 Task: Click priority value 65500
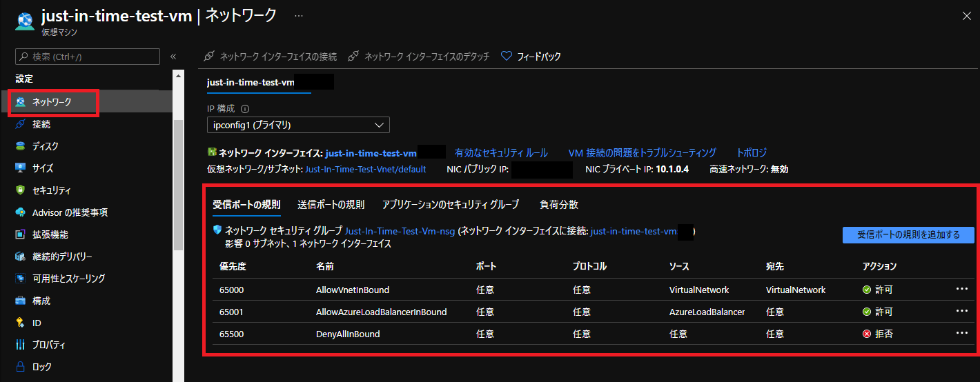(x=232, y=334)
